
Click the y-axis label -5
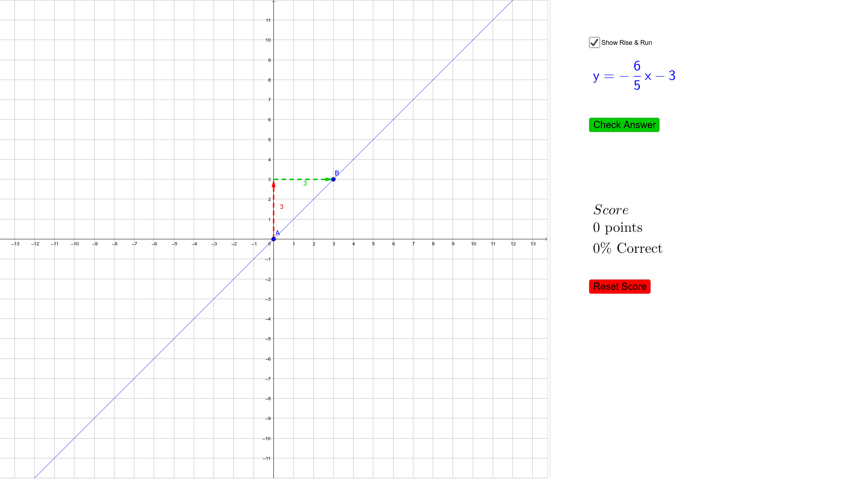[268, 339]
